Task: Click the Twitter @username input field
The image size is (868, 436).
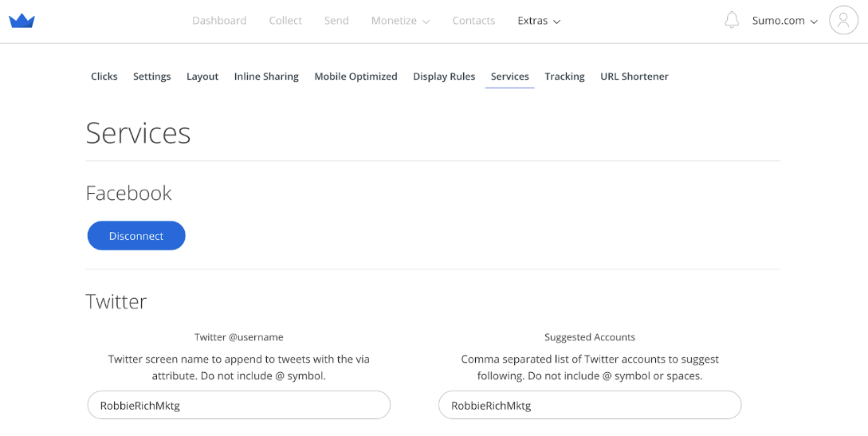Action: (239, 405)
